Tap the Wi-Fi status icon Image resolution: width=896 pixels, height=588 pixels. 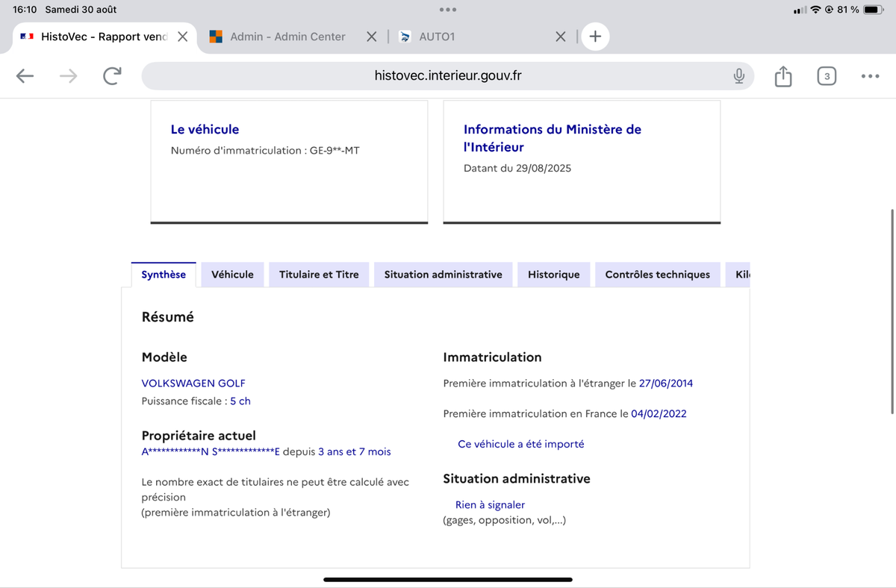pos(815,10)
